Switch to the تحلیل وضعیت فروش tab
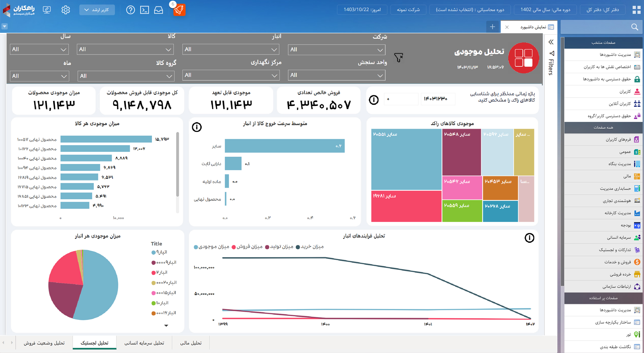The image size is (644, 353). 44,343
